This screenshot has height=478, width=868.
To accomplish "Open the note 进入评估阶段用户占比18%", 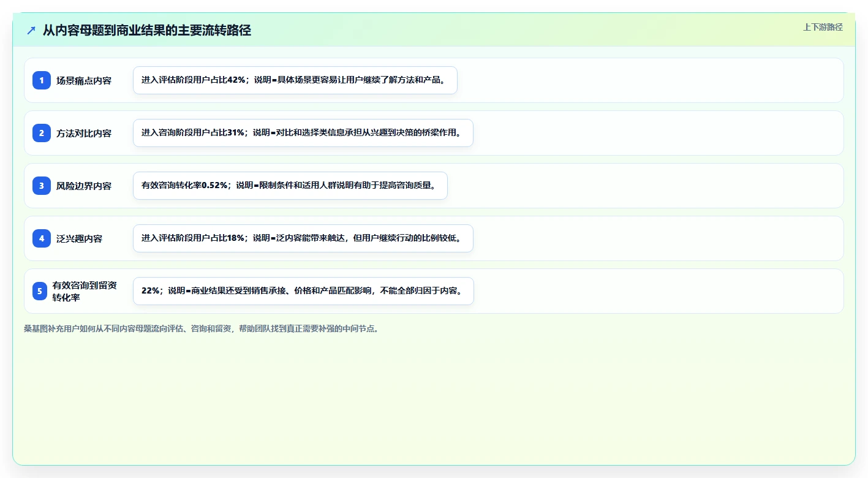I will [303, 238].
